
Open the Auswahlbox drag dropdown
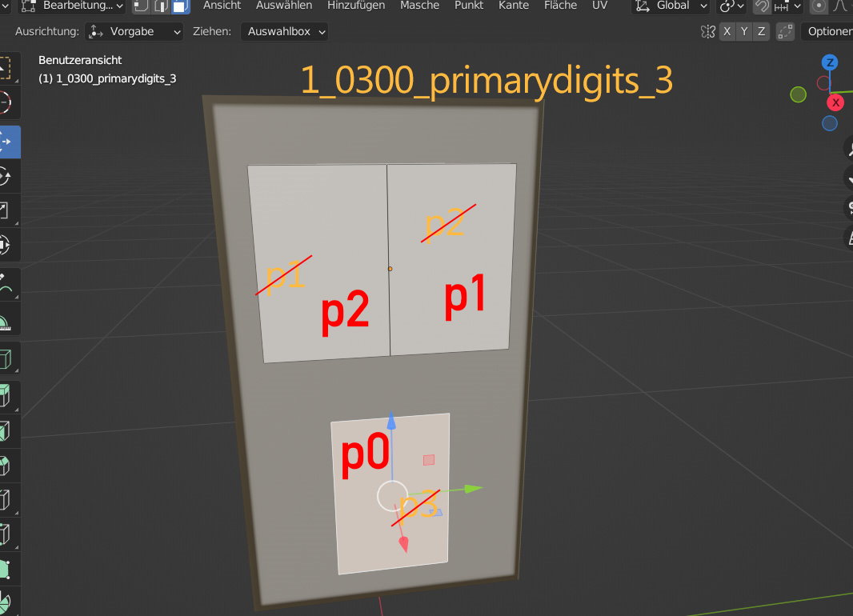tap(284, 32)
